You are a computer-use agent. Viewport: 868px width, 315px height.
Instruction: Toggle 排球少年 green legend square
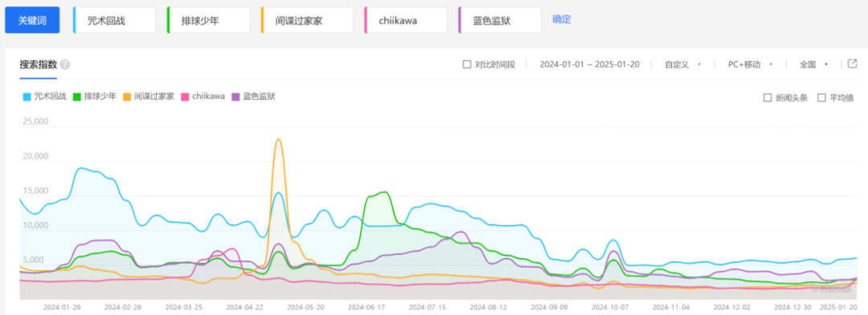point(76,97)
